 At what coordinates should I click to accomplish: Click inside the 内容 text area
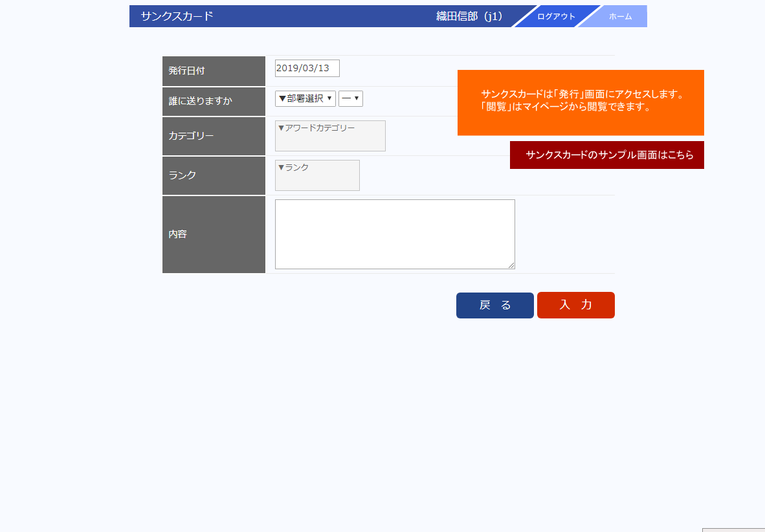(x=395, y=234)
